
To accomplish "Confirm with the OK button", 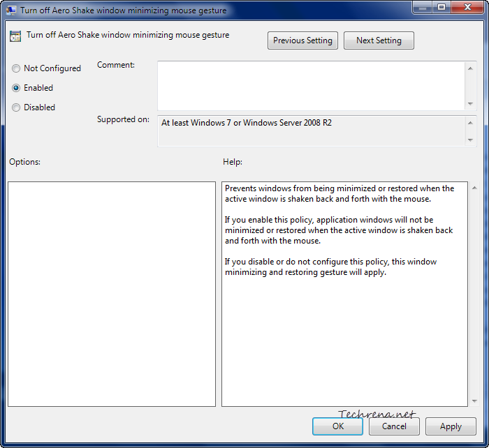I will [337, 426].
